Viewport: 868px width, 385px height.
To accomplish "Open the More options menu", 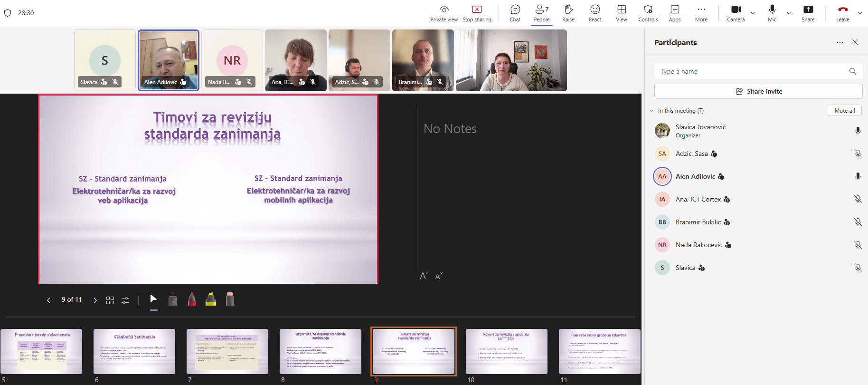I will point(701,13).
